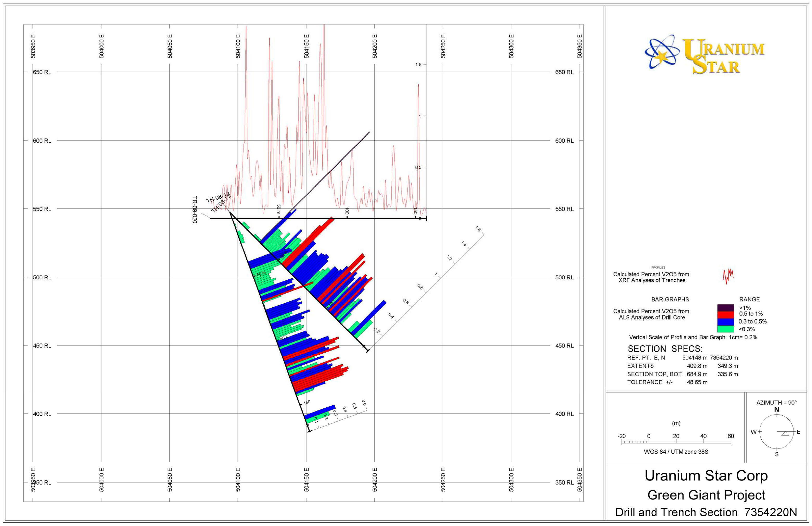Screen dimensions: 812x526
Task: Click the '7354220 m' reference northing value
Action: pyautogui.click(x=724, y=358)
